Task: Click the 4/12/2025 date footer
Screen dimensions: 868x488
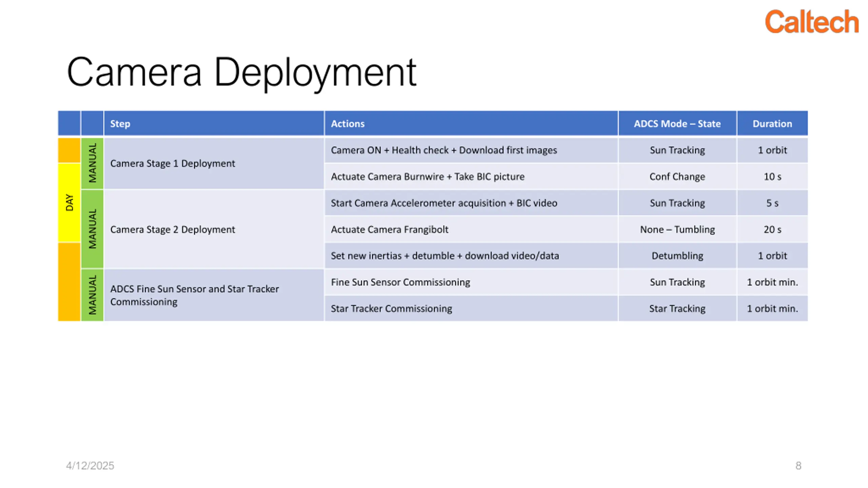Action: click(x=90, y=466)
